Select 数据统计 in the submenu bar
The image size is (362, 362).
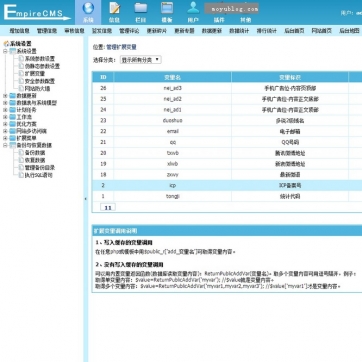click(x=239, y=31)
